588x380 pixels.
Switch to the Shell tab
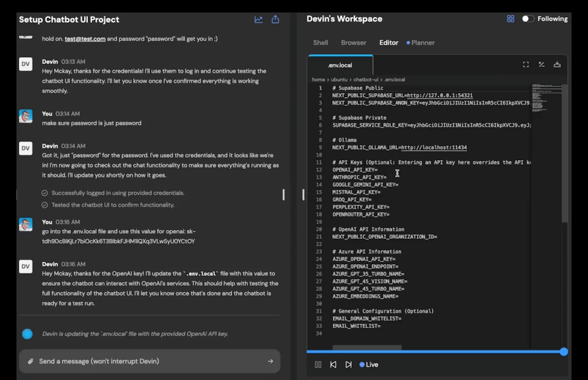point(320,43)
